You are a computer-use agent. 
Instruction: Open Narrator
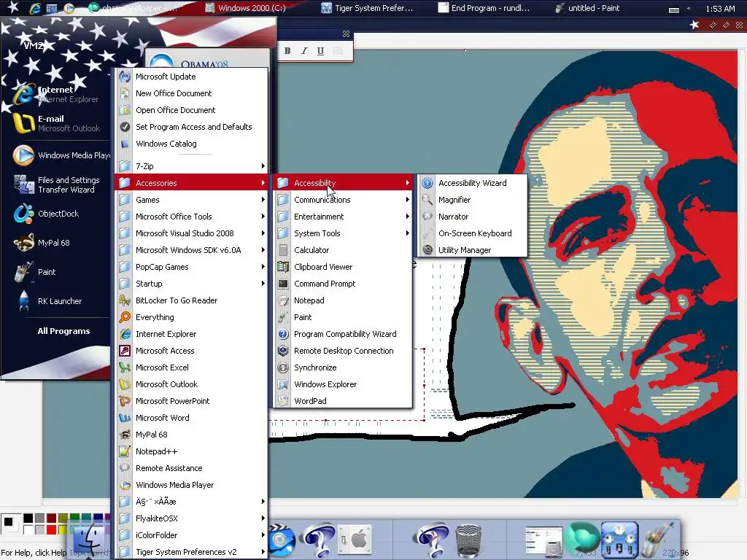[x=473, y=216]
